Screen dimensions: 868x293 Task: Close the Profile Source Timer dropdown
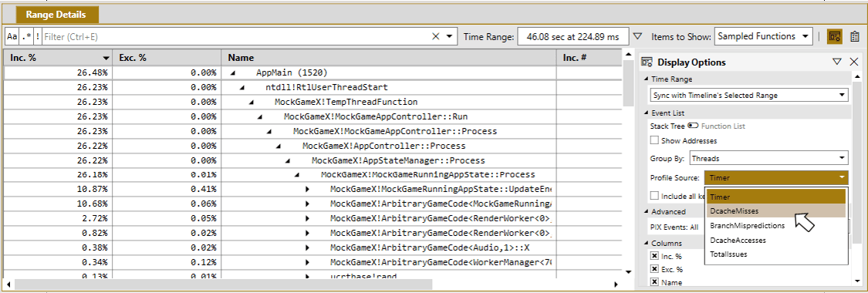(776, 178)
